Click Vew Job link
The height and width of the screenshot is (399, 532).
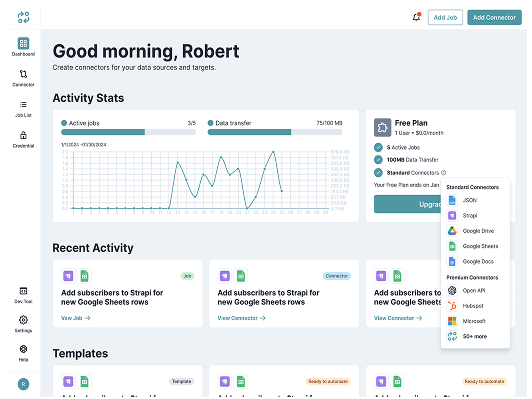point(75,318)
